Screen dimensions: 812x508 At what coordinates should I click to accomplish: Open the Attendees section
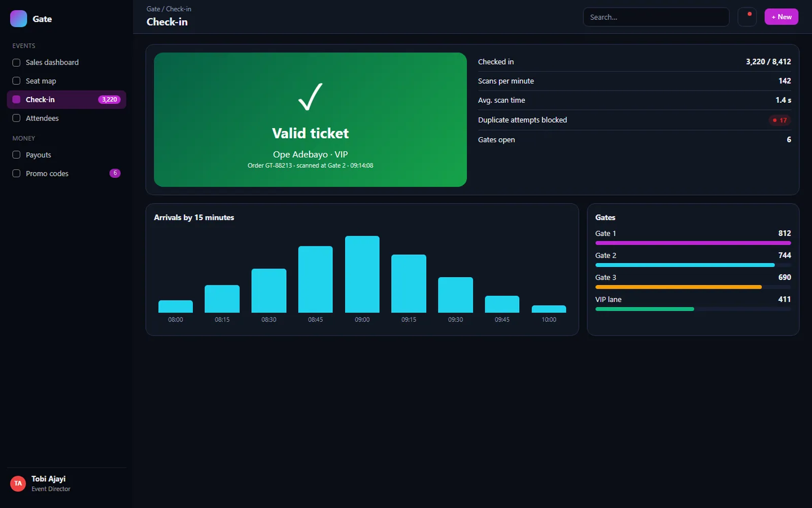point(66,118)
